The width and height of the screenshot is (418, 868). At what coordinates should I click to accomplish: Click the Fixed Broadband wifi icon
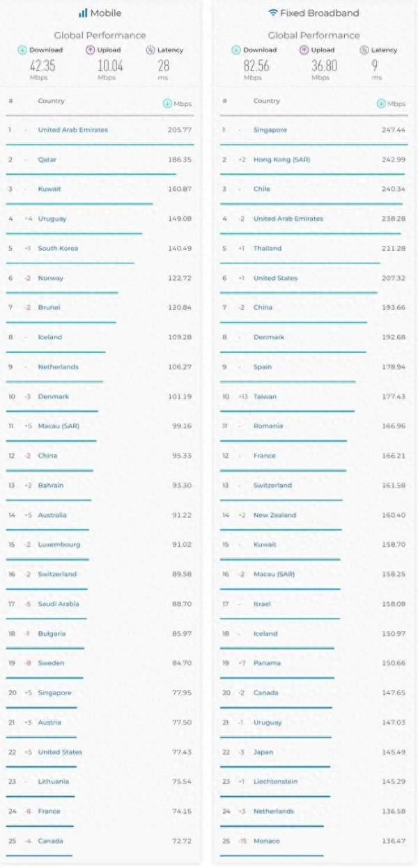point(273,13)
